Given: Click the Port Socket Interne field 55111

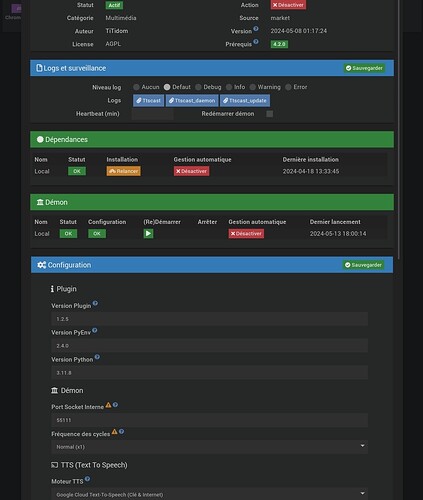Looking at the screenshot, I should click(x=210, y=420).
